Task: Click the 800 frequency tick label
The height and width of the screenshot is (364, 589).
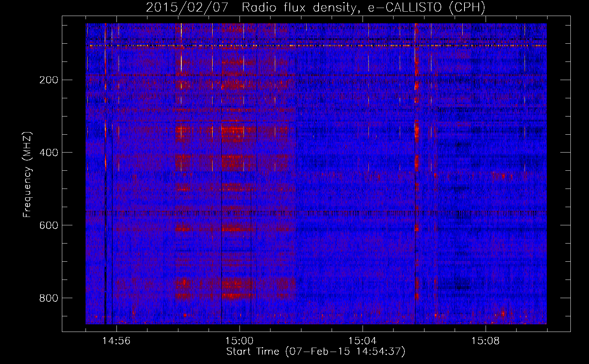Action: click(49, 298)
